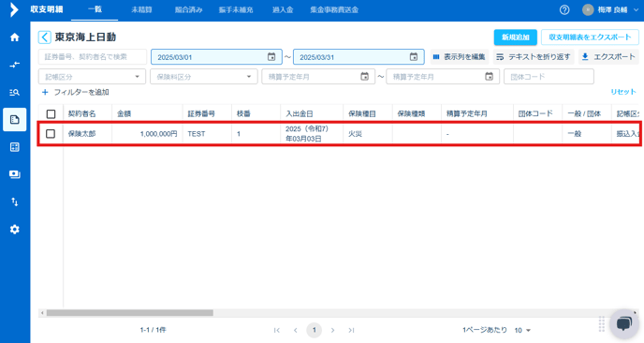Image resolution: width=644 pixels, height=343 pixels.
Task: Select the document sidebar icon
Action: [x=15, y=120]
